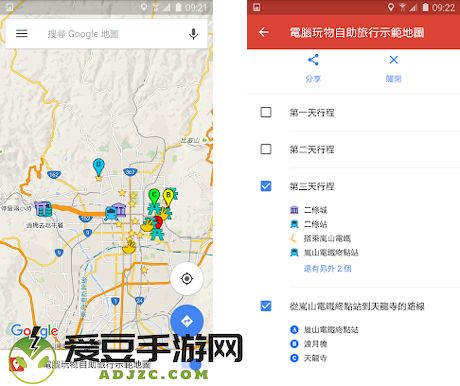This screenshot has width=460, height=386.
Task: Tap the share icon
Action: (x=313, y=60)
